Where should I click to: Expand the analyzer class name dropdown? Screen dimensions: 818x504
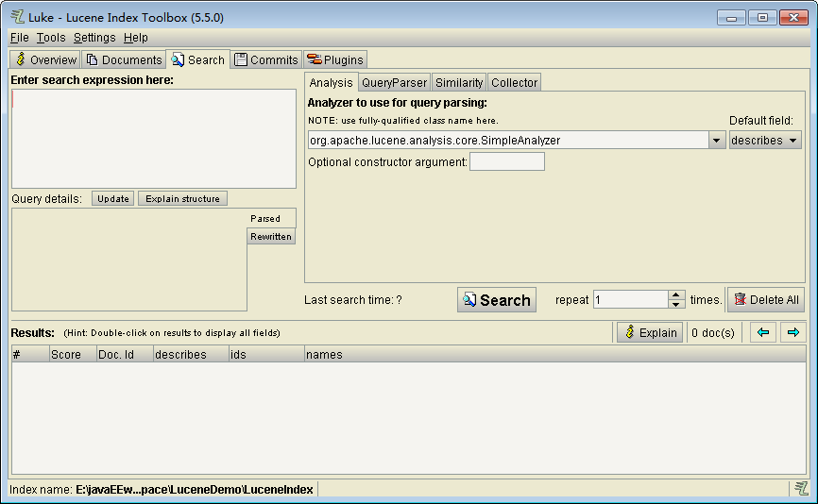(716, 140)
